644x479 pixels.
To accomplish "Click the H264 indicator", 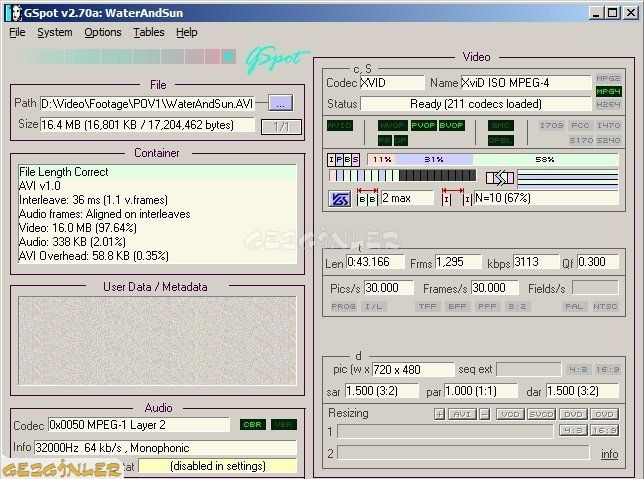I will [x=608, y=104].
